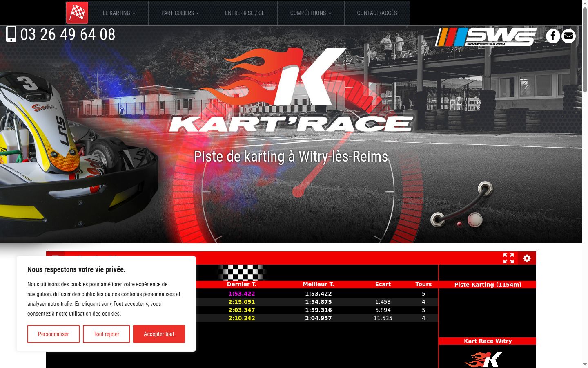Select the gap value 1.453

(383, 302)
